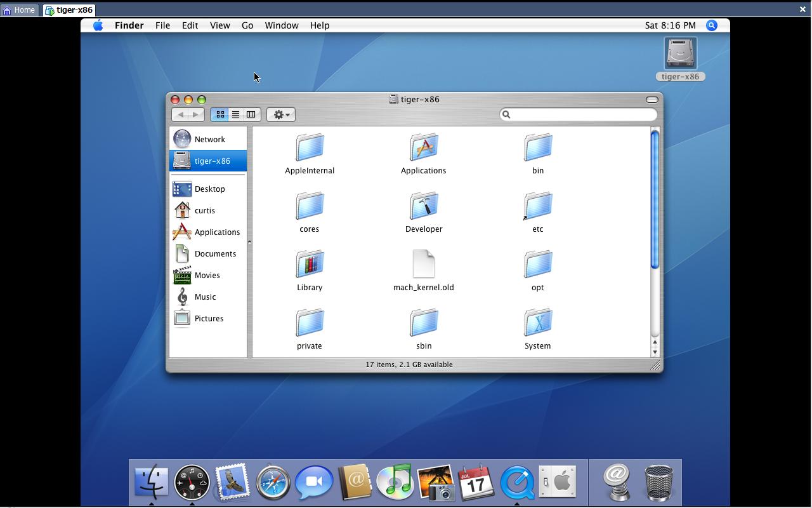Open iPhoto in the Dock
This screenshot has height=508, width=812.
coord(436,483)
